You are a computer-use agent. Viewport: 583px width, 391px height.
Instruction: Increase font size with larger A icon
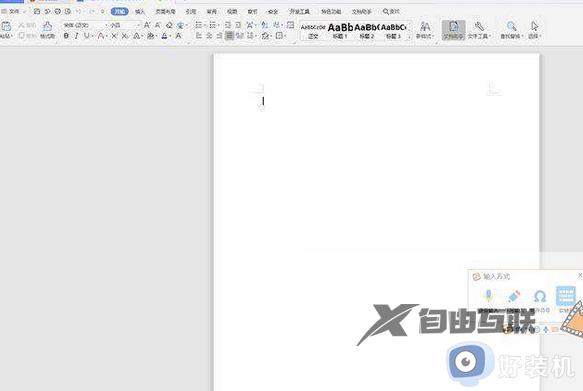click(x=147, y=25)
